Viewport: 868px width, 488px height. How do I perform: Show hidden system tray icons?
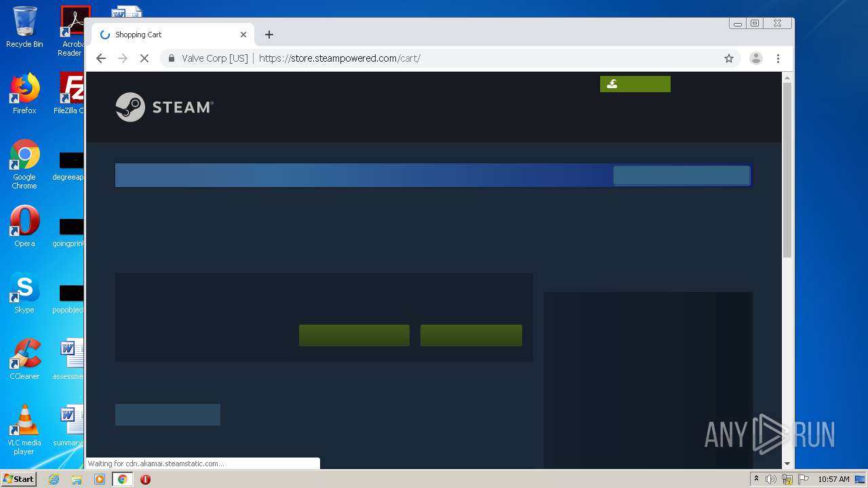pos(756,479)
